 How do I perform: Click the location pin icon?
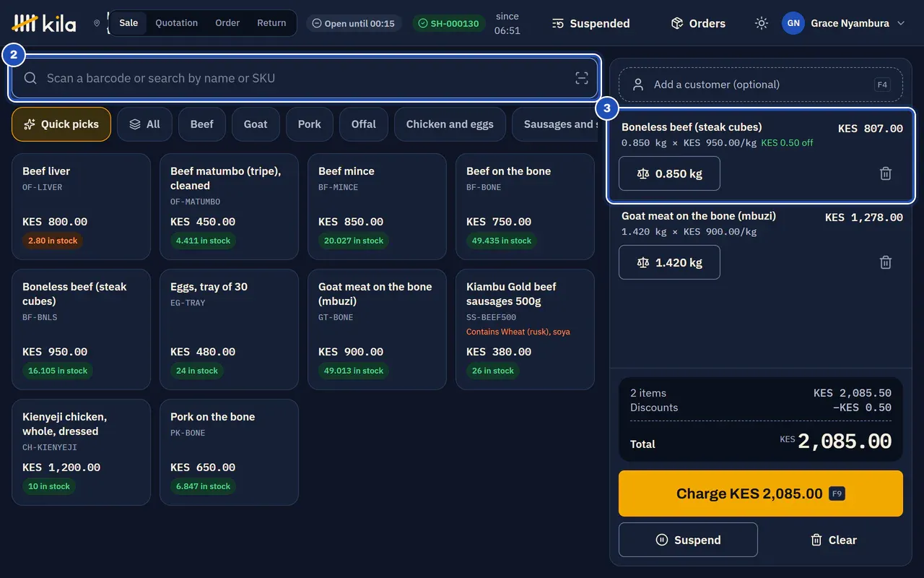pyautogui.click(x=97, y=23)
